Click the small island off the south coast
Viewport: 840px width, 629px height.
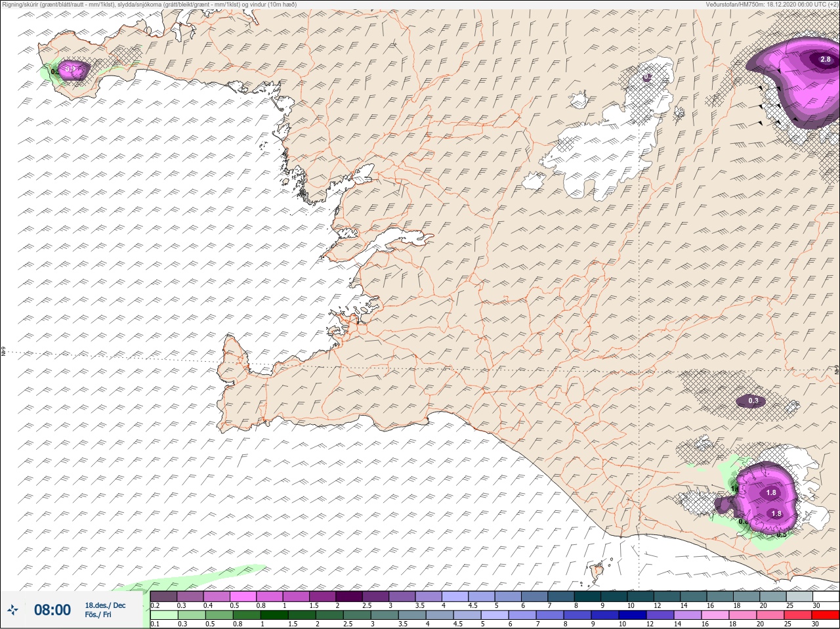coord(597,573)
